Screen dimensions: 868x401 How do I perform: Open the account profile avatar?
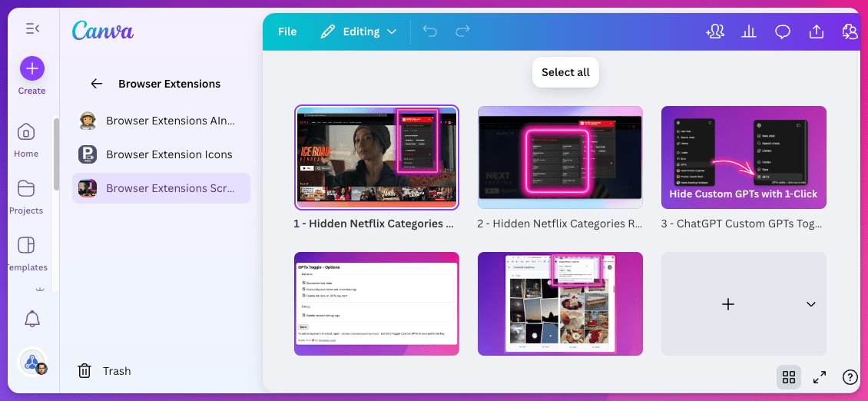tap(33, 363)
